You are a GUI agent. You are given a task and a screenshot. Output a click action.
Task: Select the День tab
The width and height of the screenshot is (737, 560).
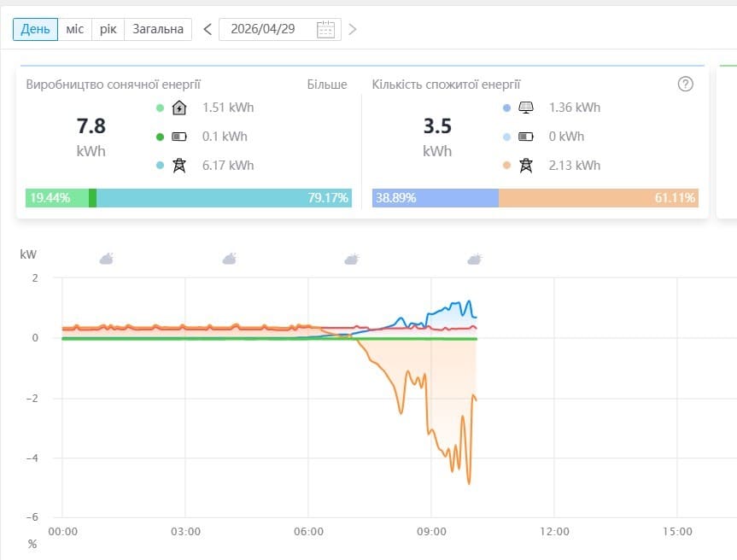point(35,29)
